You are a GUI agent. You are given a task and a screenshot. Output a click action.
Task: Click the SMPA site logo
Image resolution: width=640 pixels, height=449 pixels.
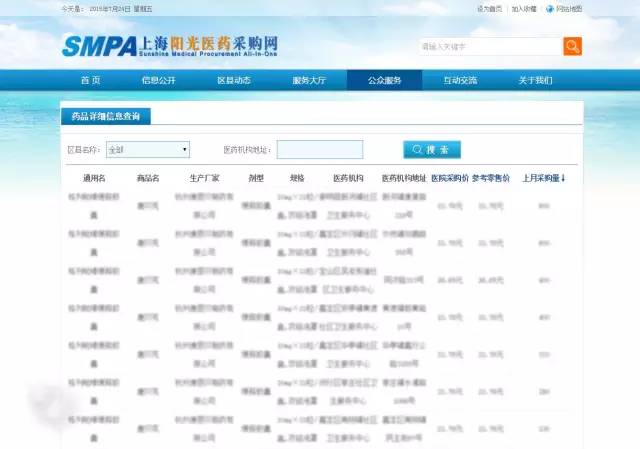point(170,46)
